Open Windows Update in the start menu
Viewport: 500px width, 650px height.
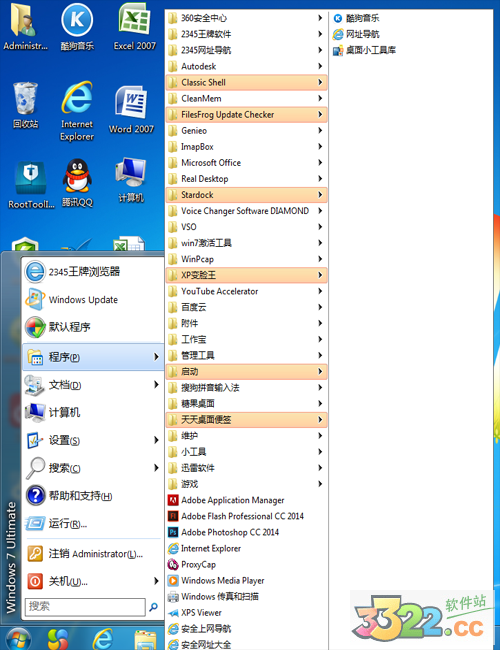click(x=93, y=299)
